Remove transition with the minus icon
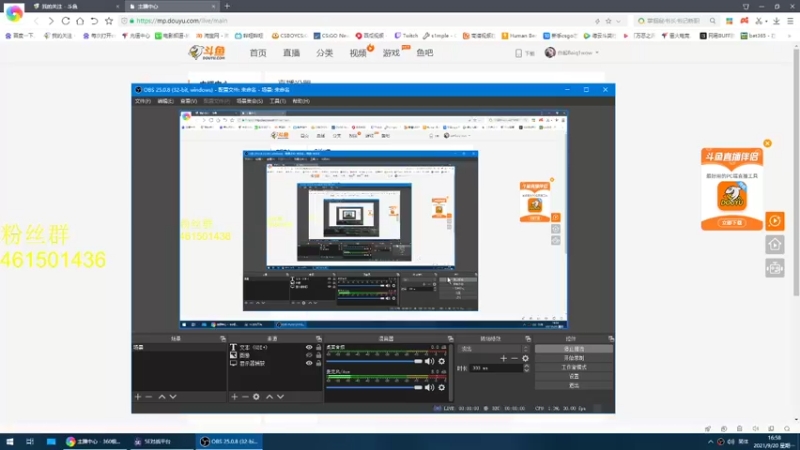Viewport: 800px width, 450px height. pyautogui.click(x=514, y=359)
